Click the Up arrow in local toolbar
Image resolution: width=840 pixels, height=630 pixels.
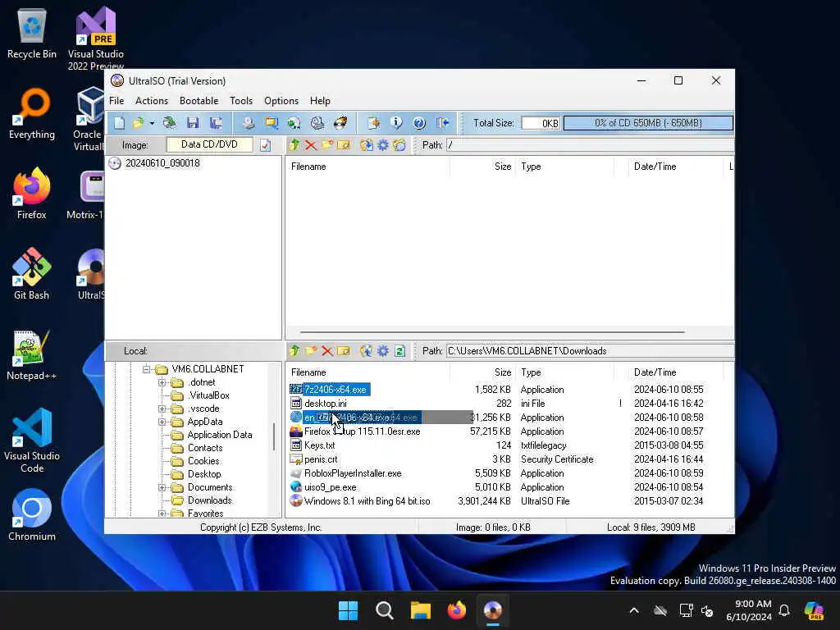pyautogui.click(x=294, y=351)
